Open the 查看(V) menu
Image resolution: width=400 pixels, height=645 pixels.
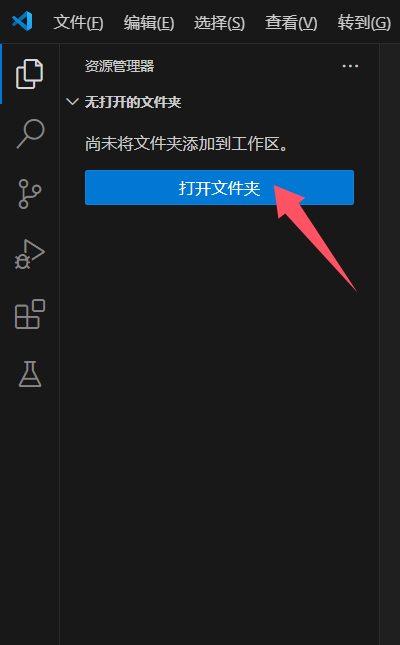point(291,23)
